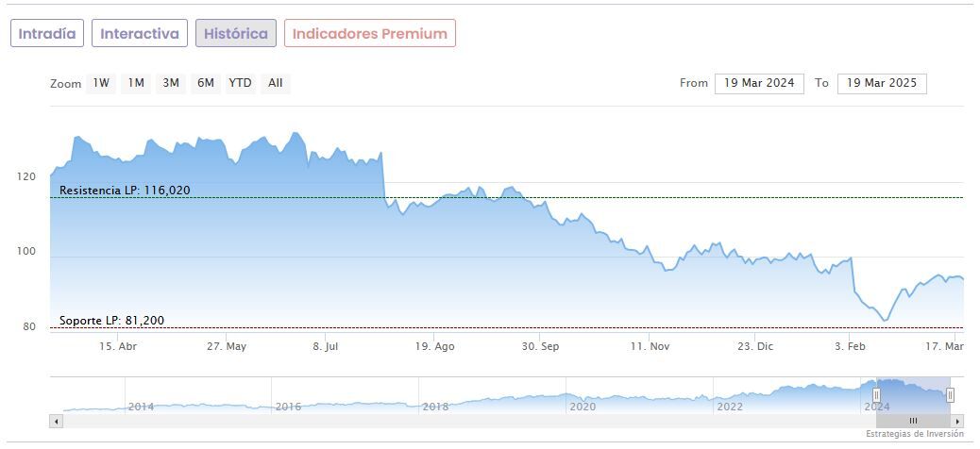Image resolution: width=980 pixels, height=449 pixels.
Task: Click the scrollbar thumb grip
Action: 913,421
